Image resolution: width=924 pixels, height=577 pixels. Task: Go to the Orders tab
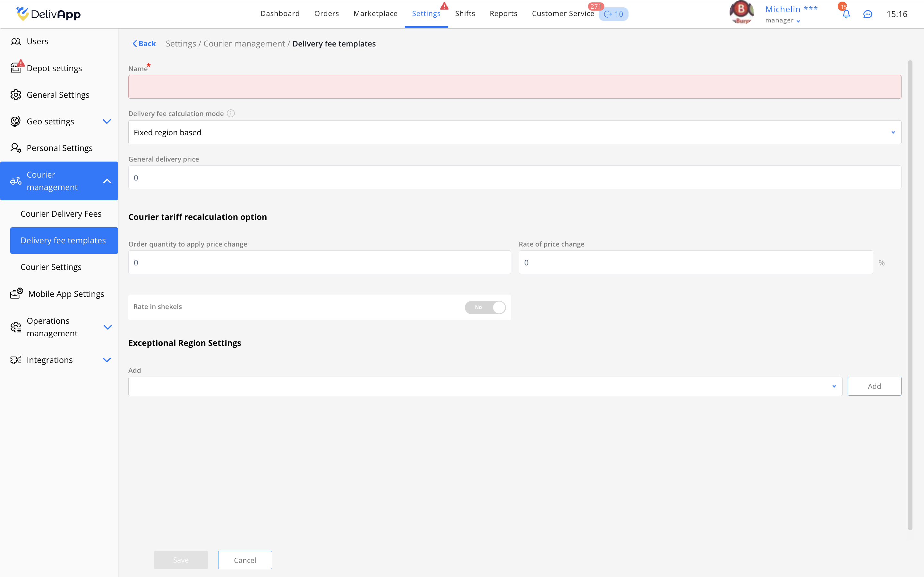pos(327,14)
